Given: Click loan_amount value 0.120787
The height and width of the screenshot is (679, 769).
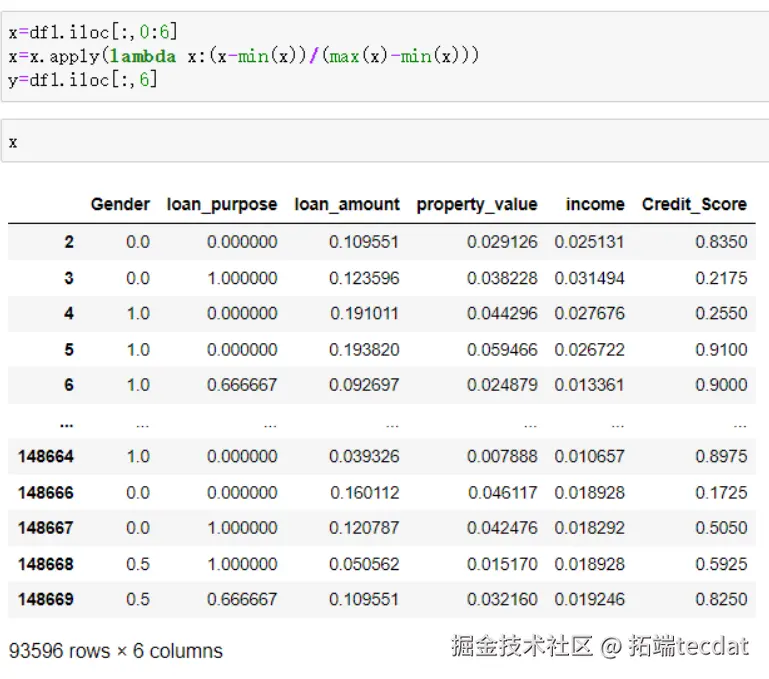Looking at the screenshot, I should [x=364, y=528].
